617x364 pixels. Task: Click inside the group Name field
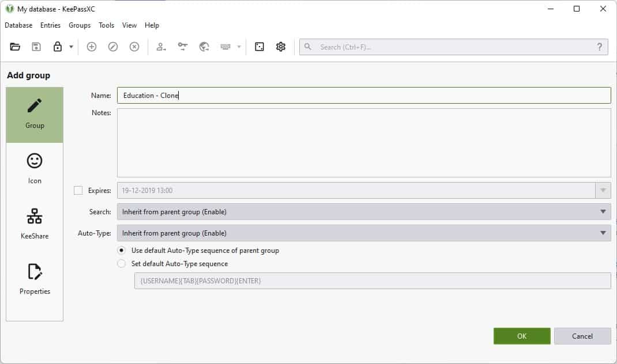(x=364, y=95)
